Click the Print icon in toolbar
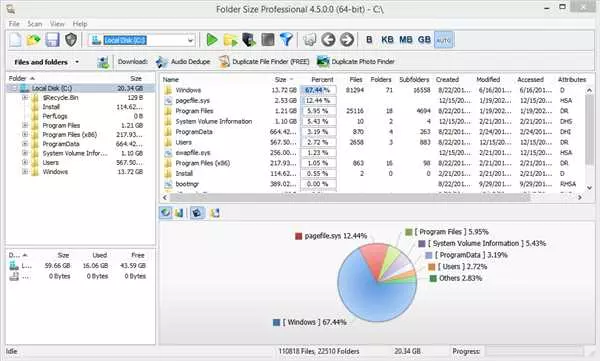600x361 pixels. point(310,39)
